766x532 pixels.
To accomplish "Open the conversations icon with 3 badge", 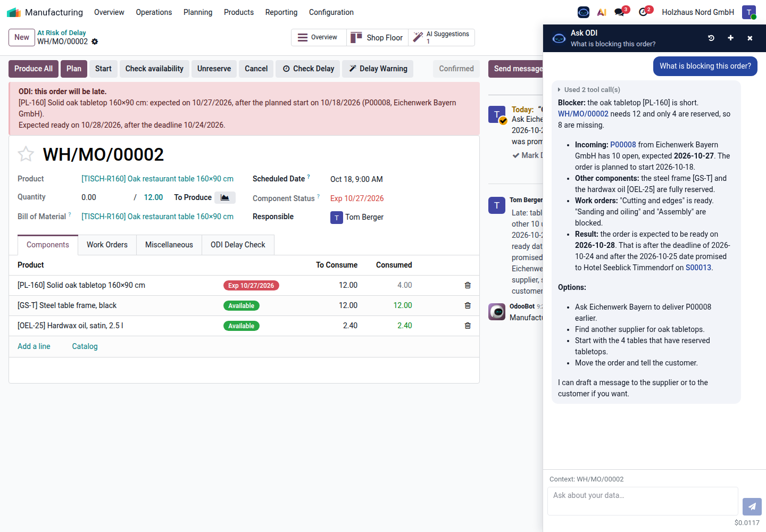I will 620,12.
